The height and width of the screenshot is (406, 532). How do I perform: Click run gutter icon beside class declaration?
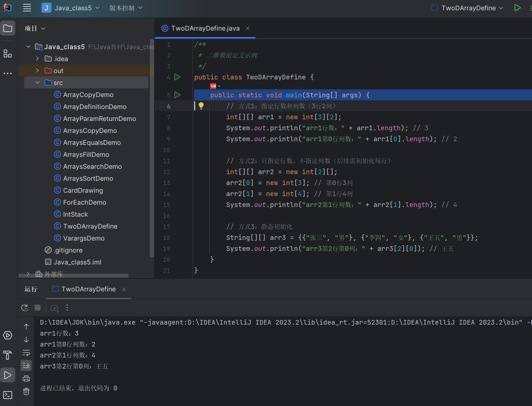coord(178,77)
